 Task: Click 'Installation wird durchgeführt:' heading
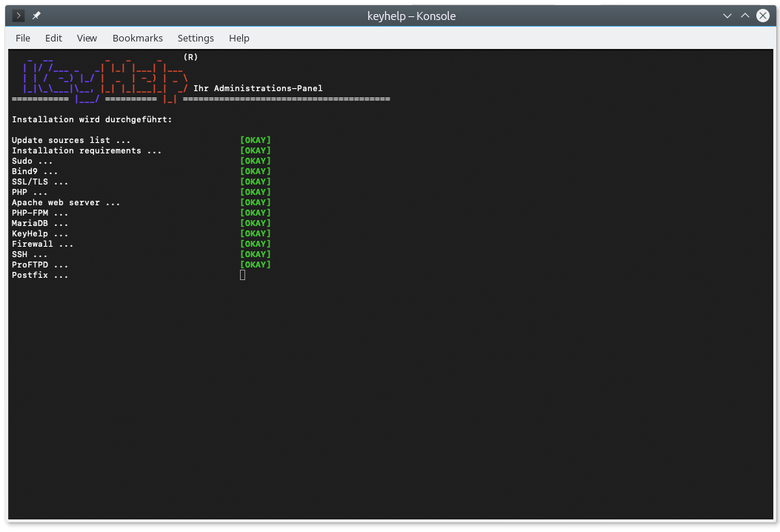(x=92, y=120)
